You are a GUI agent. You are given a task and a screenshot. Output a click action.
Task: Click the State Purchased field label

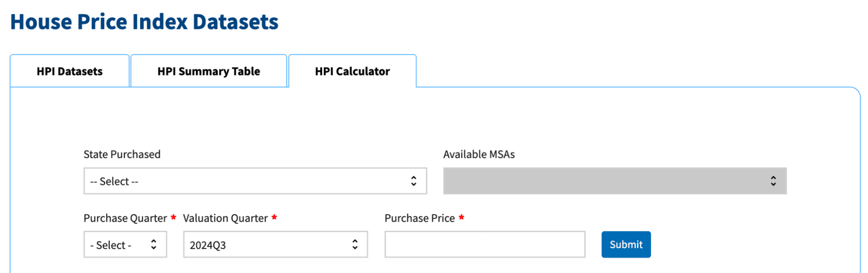pyautogui.click(x=122, y=154)
